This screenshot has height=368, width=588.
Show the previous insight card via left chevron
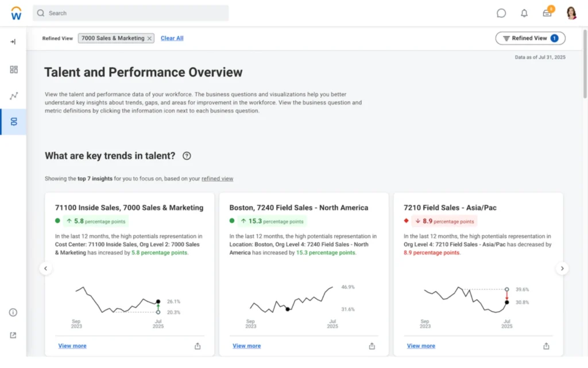point(46,269)
